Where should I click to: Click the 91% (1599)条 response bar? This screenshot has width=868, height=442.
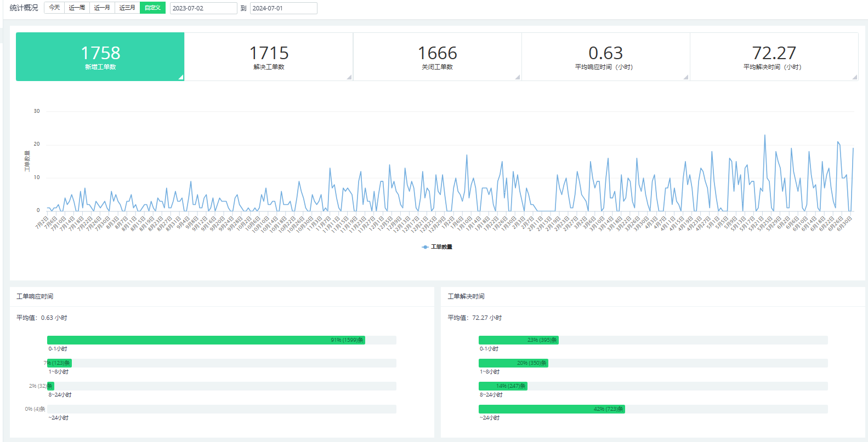206,340
